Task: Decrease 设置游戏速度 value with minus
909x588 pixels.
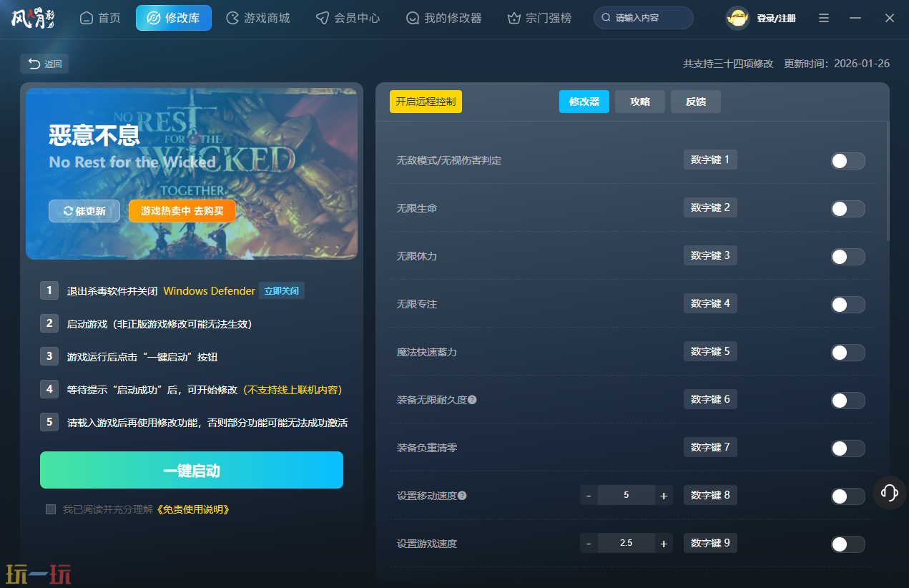Action: click(589, 544)
